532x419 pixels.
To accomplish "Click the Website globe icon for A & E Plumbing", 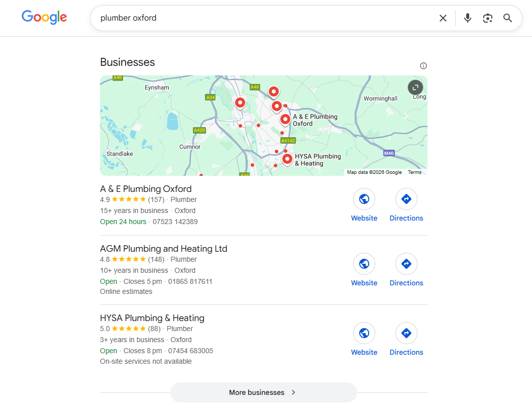I will (364, 199).
